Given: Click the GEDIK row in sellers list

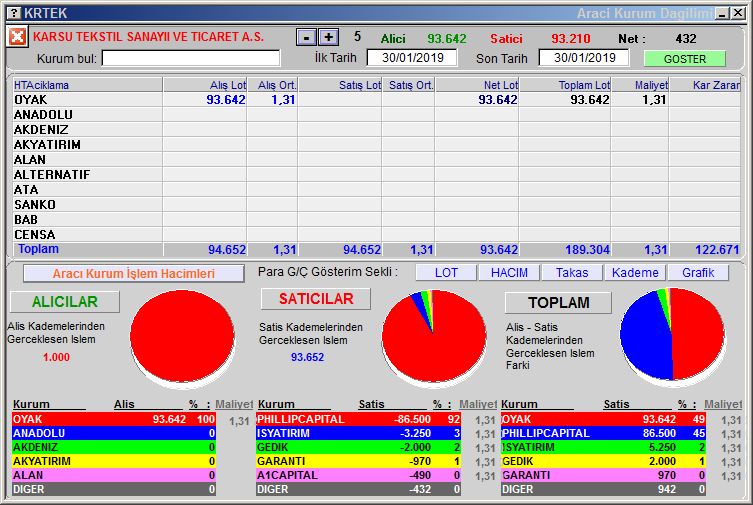Looking at the screenshot, I should pyautogui.click(x=358, y=447).
